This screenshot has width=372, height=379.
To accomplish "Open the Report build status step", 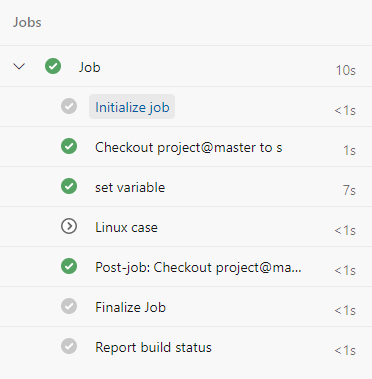I will (x=153, y=347).
